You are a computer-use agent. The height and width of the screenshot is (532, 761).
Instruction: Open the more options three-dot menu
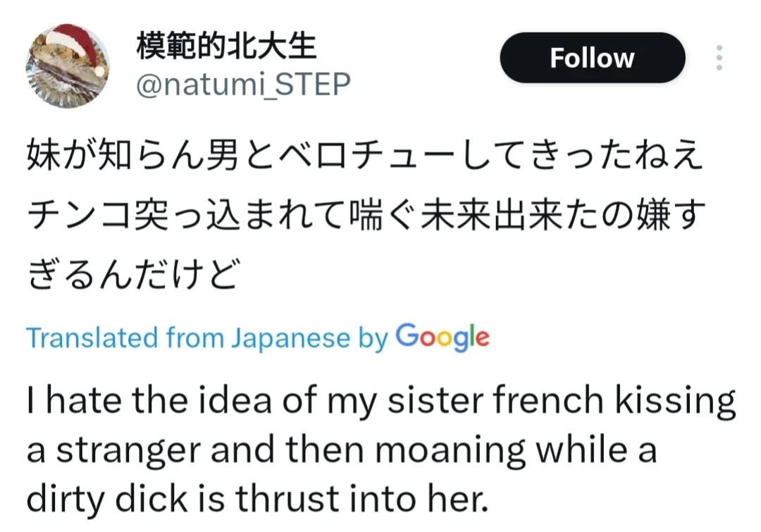coord(719,58)
